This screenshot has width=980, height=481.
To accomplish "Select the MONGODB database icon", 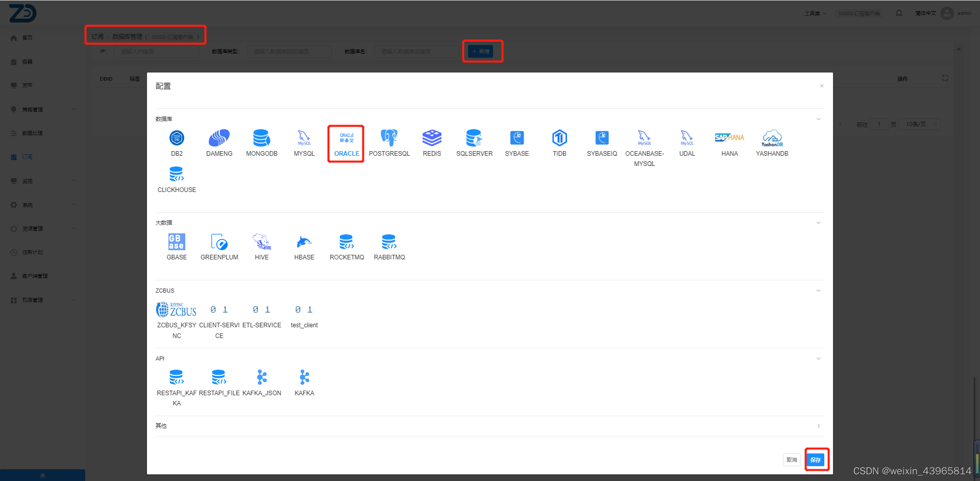I will [x=261, y=138].
